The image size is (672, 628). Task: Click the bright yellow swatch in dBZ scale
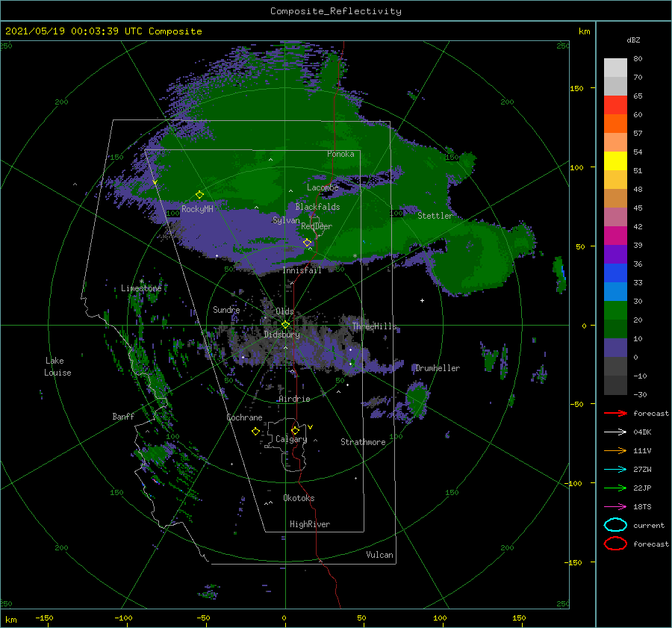615,161
